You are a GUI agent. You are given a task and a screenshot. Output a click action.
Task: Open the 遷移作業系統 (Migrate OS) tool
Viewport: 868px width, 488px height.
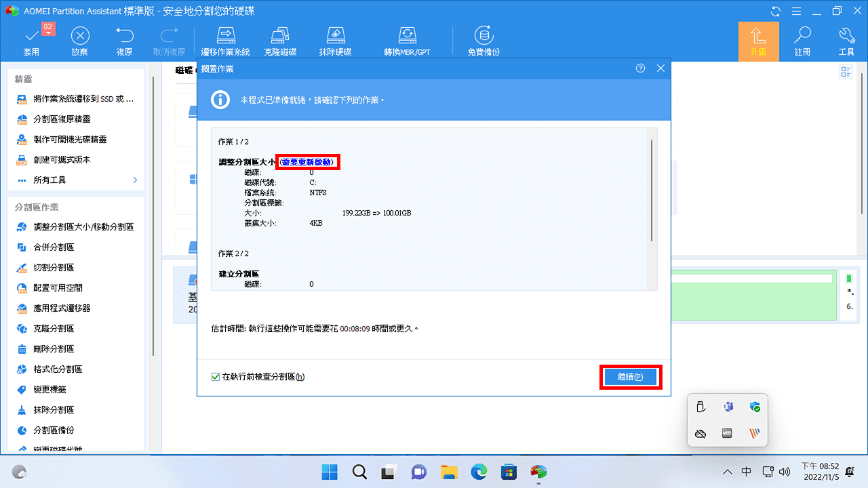coord(226,40)
